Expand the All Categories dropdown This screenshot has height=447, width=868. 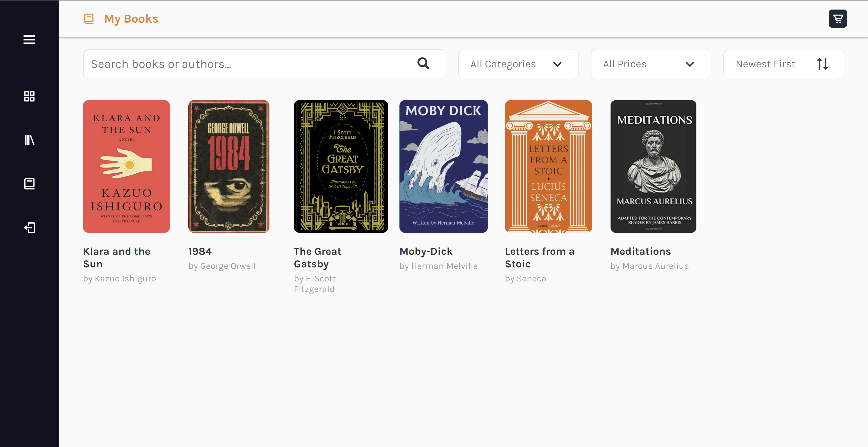(518, 64)
